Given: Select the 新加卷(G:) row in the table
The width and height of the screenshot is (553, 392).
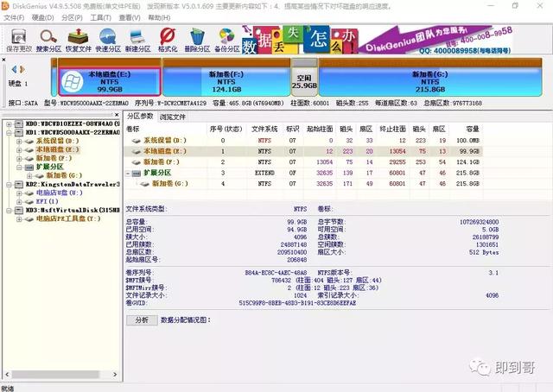Looking at the screenshot, I should (x=303, y=184).
